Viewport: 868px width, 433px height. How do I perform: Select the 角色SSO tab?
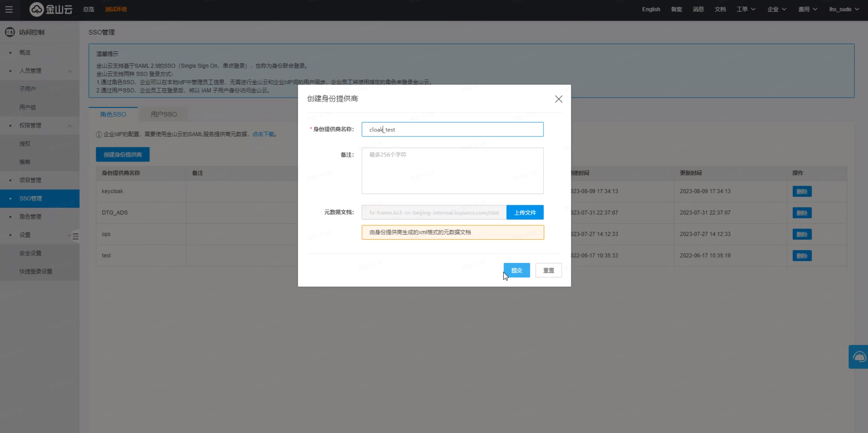pos(113,114)
